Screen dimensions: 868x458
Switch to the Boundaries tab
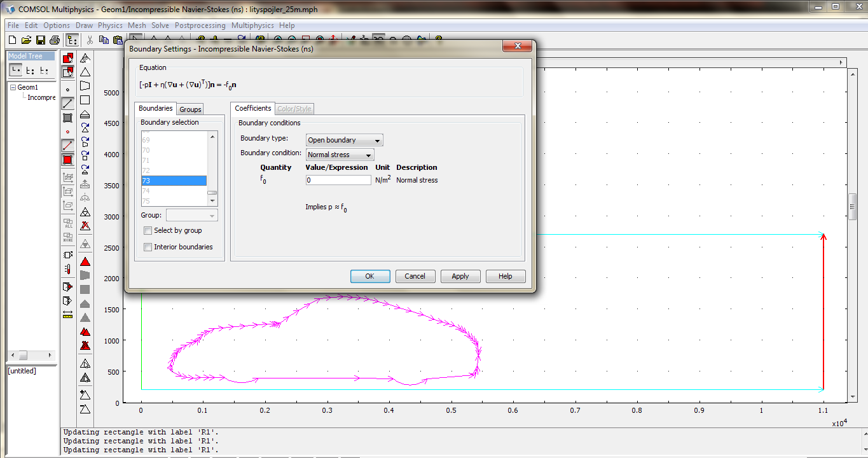coord(156,108)
